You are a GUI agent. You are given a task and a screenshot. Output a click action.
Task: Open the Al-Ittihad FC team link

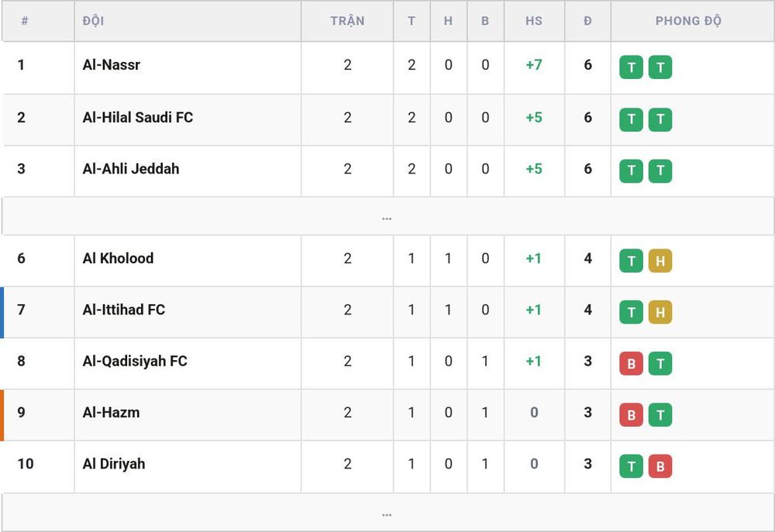[123, 310]
